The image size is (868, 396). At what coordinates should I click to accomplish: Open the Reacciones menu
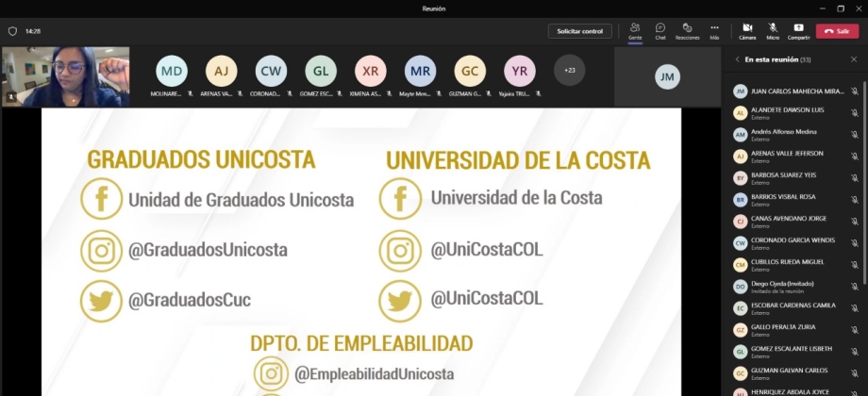point(687,31)
